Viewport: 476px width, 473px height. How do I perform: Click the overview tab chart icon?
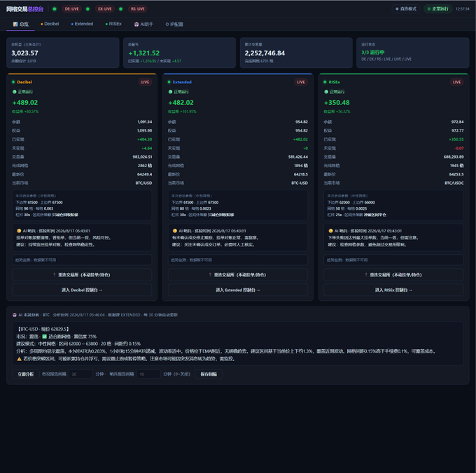15,24
